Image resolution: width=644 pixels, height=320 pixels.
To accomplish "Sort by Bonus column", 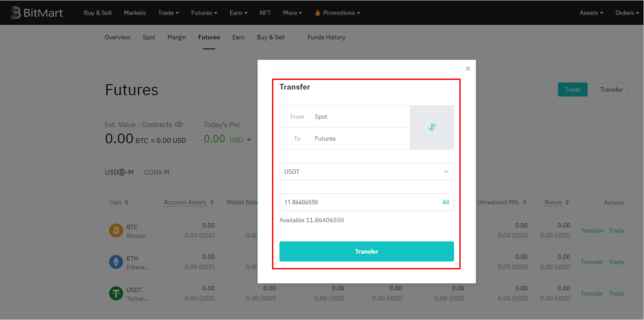I will pos(567,202).
